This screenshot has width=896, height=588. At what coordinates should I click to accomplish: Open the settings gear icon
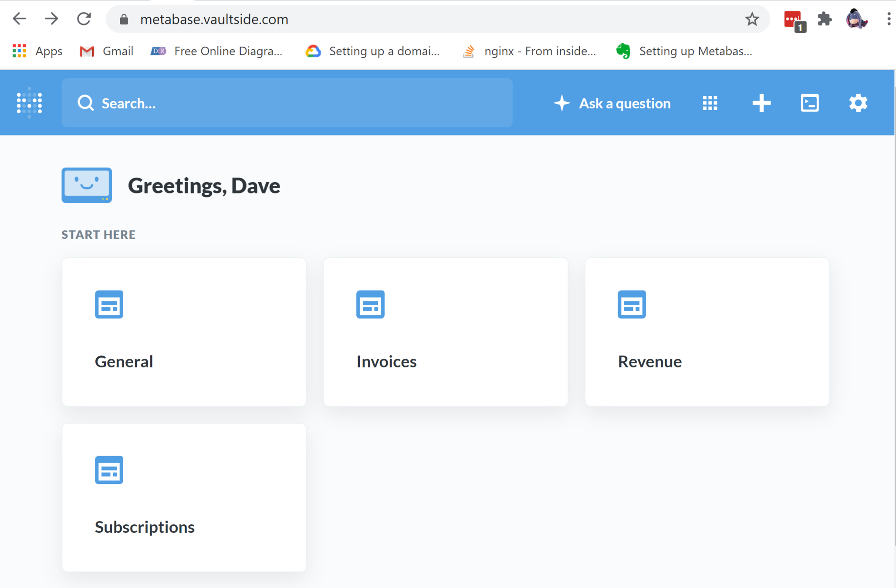[858, 103]
